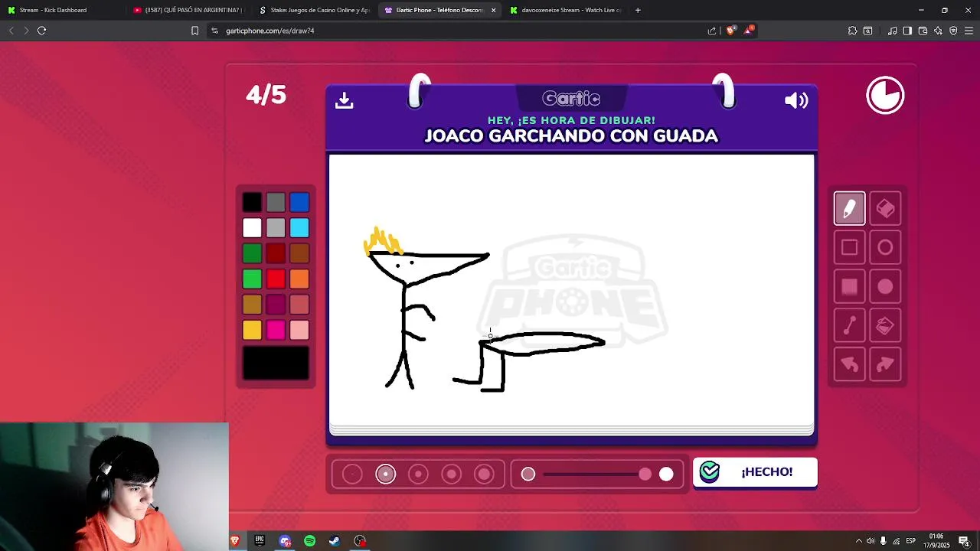The width and height of the screenshot is (980, 551).
Task: Open Leo AI sparkle icon
Action: 938,31
